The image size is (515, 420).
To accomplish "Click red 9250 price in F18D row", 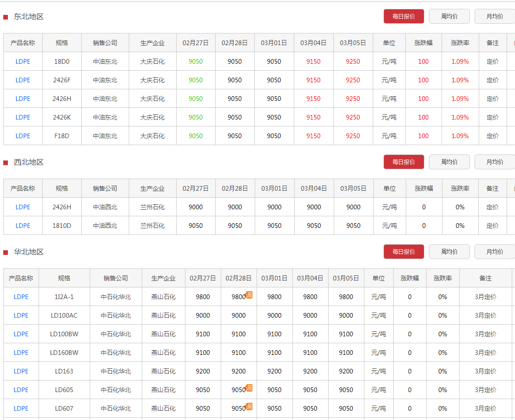I will coord(353,136).
